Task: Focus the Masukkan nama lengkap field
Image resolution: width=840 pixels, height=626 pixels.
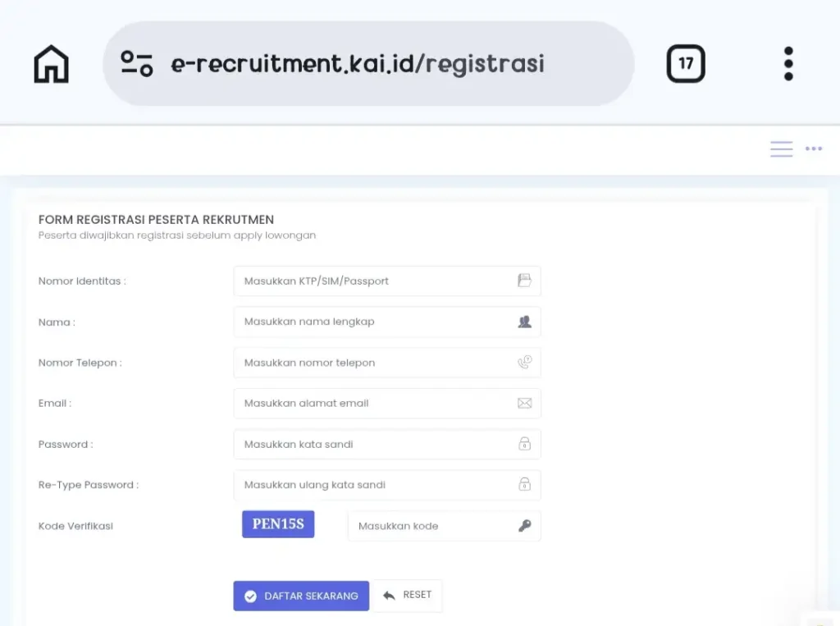Action: (x=387, y=322)
